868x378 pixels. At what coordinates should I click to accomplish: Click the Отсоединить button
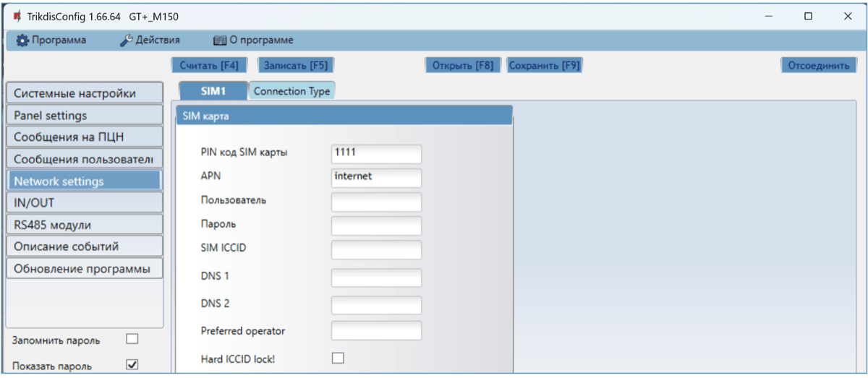click(x=818, y=65)
